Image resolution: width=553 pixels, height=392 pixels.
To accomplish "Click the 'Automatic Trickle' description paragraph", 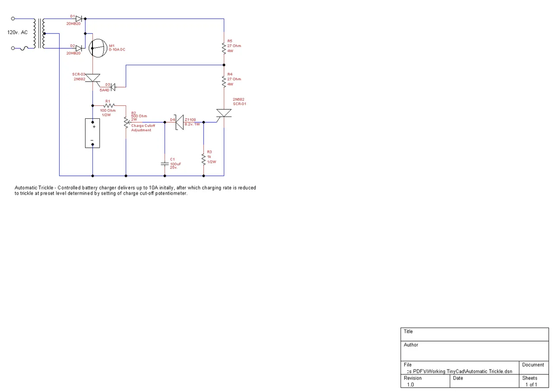I will pos(135,190).
